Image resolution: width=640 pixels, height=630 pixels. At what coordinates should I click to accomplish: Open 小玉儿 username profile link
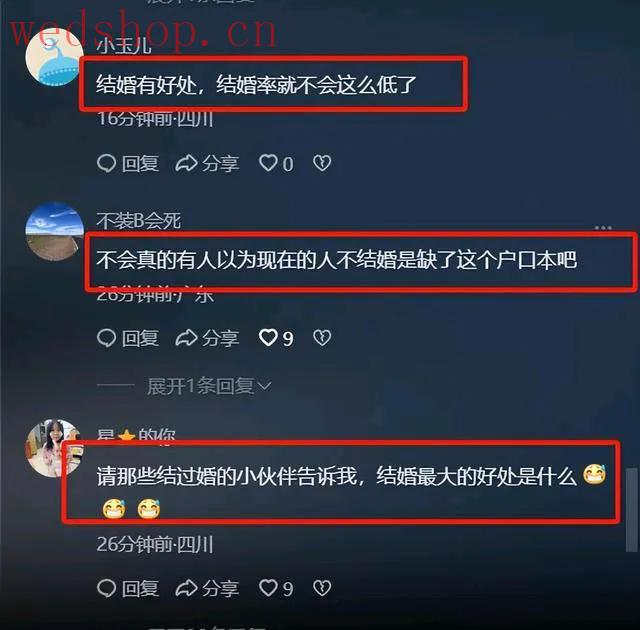coord(124,45)
